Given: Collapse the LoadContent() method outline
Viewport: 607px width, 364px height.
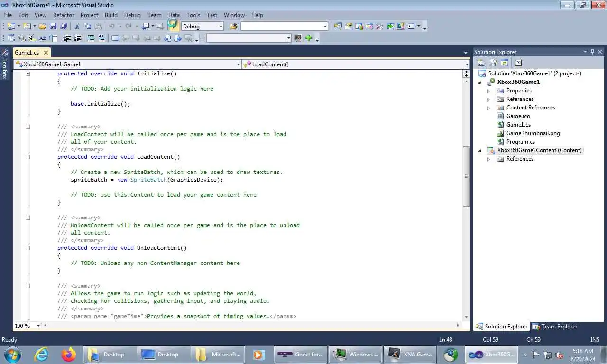Looking at the screenshot, I should click(x=28, y=157).
